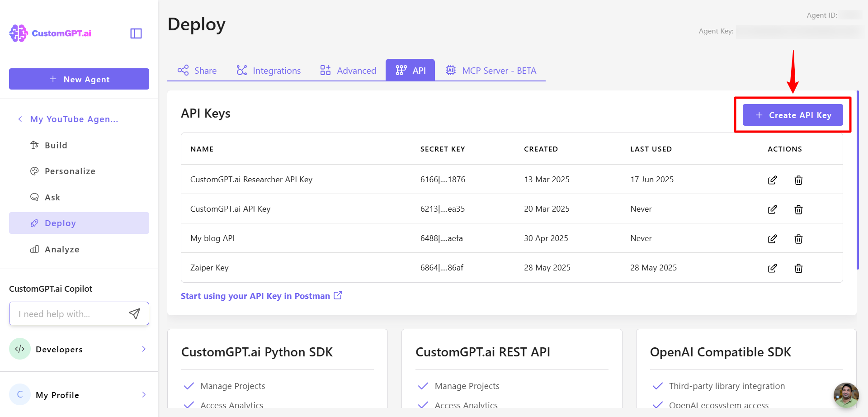Select the 30 Apr 2025 created date
Viewport: 868px width, 417px height.
[x=546, y=238]
